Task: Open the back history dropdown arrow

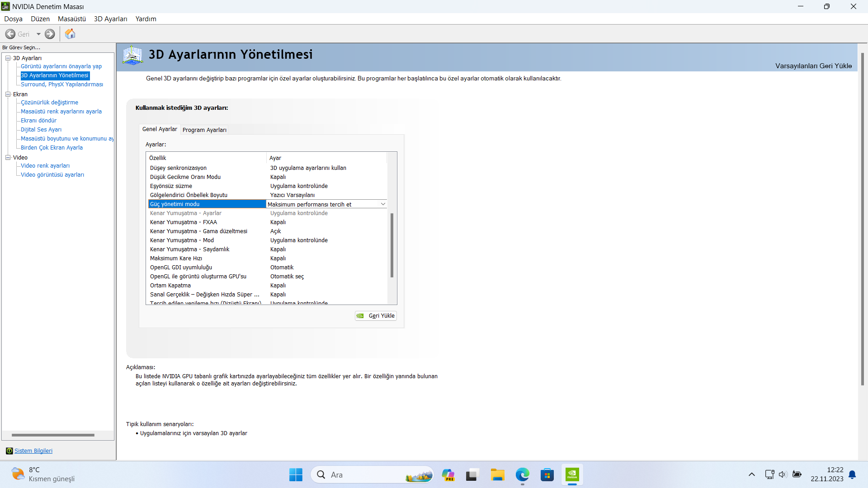Action: coord(38,34)
